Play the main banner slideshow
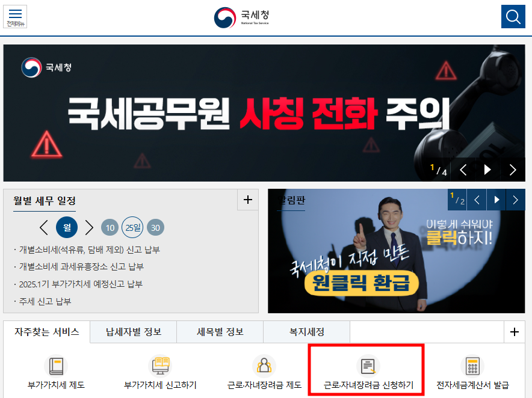Image resolution: width=532 pixels, height=398 pixels. [x=487, y=170]
